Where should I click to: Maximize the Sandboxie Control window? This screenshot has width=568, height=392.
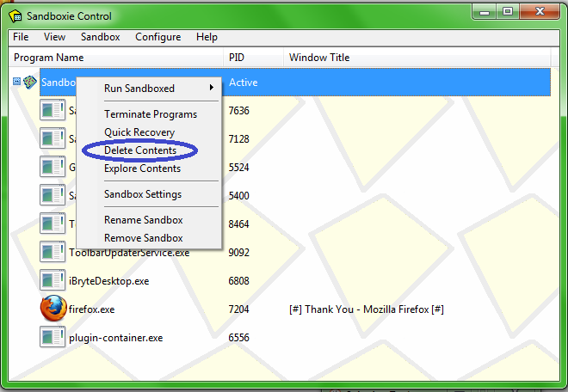508,12
